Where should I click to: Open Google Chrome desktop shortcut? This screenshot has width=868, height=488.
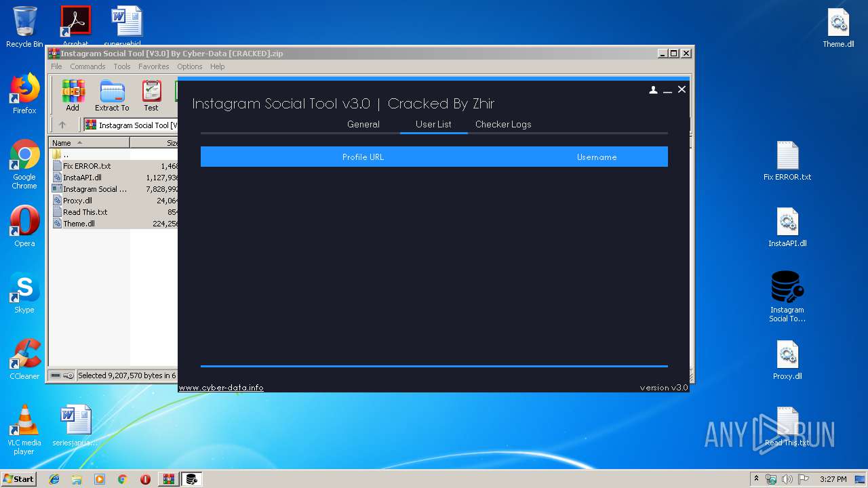[24, 164]
